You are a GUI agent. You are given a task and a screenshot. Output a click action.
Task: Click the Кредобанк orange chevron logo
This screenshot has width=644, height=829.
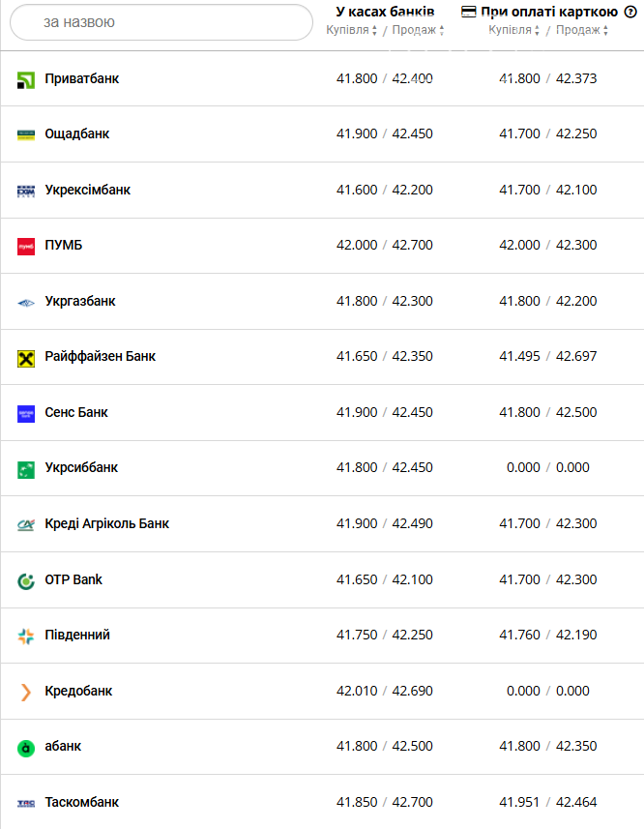[x=26, y=692]
